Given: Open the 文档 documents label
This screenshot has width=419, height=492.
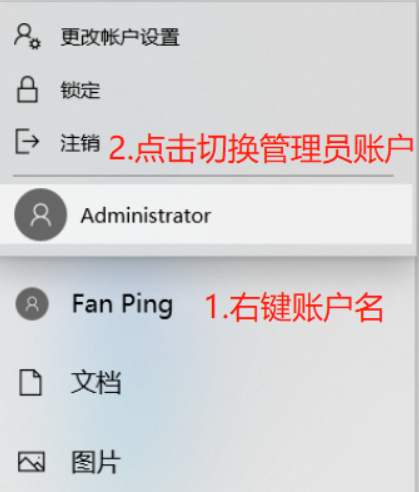Looking at the screenshot, I should (96, 382).
